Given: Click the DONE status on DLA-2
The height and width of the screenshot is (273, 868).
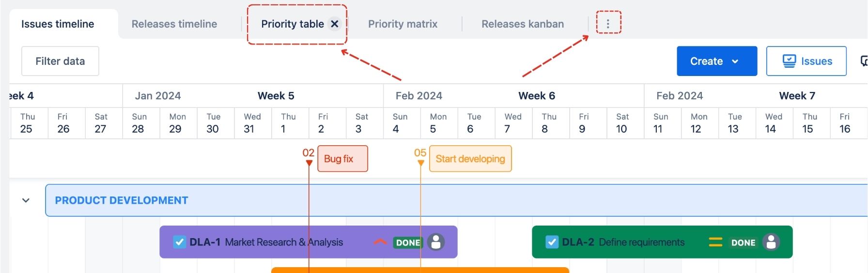Looking at the screenshot, I should tap(743, 243).
